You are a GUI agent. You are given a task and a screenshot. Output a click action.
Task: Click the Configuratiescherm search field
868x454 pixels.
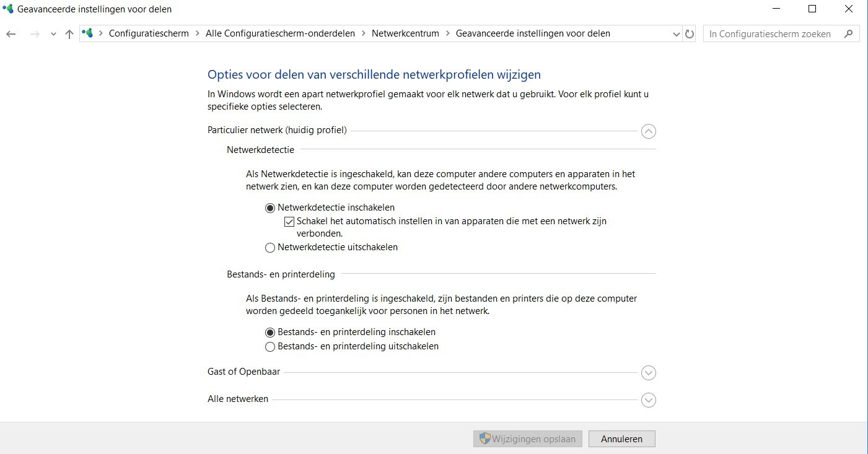(773, 34)
